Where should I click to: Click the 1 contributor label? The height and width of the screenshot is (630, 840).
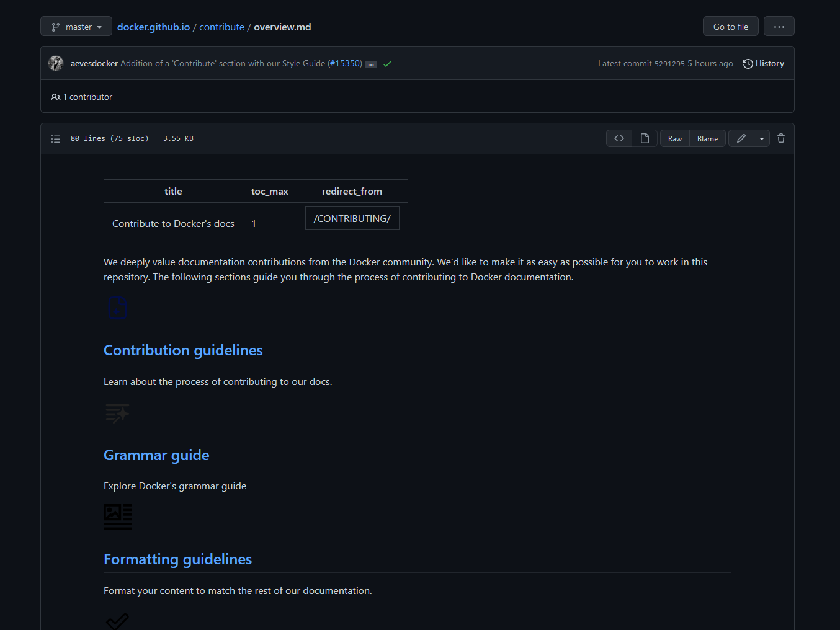pos(82,97)
